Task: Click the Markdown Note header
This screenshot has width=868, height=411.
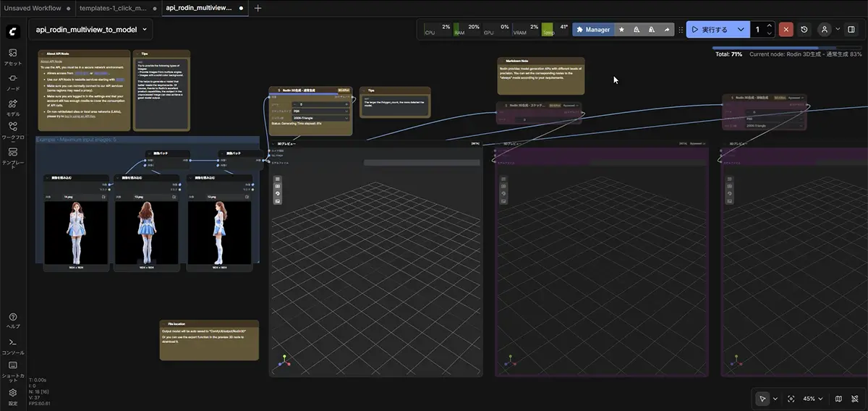Action: coord(540,61)
